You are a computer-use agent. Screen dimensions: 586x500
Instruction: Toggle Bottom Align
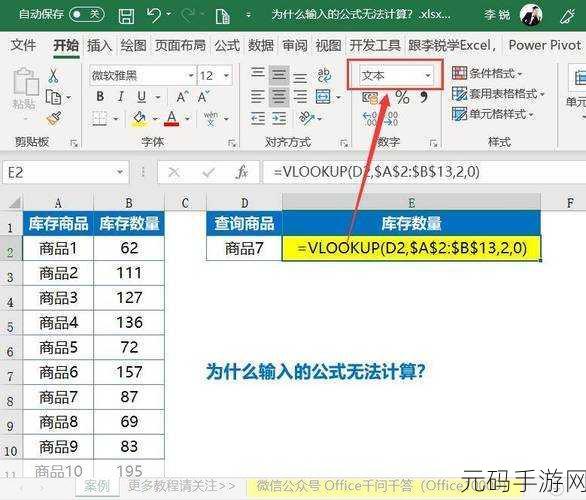[x=300, y=77]
